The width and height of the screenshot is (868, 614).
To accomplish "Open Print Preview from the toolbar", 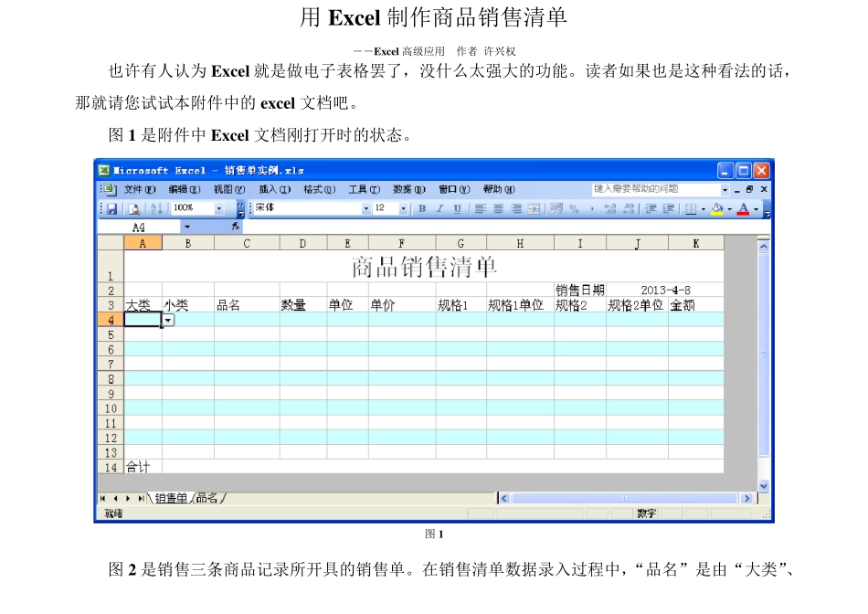I will tap(134, 208).
